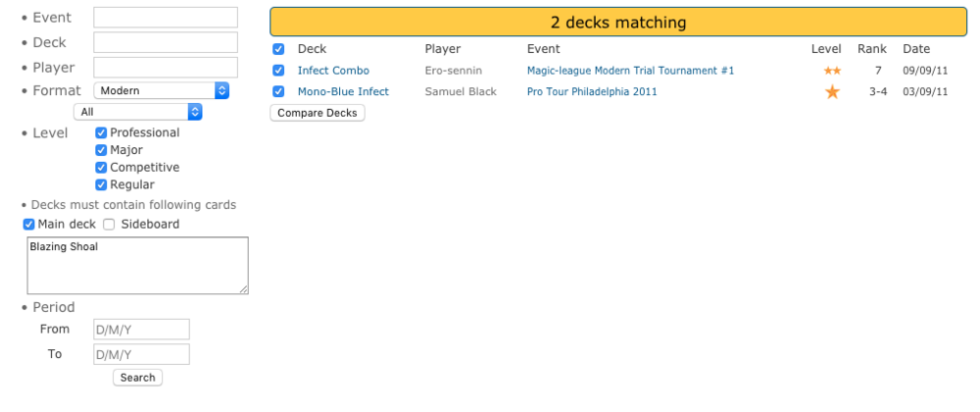Disable the Regular level checkbox

click(101, 184)
